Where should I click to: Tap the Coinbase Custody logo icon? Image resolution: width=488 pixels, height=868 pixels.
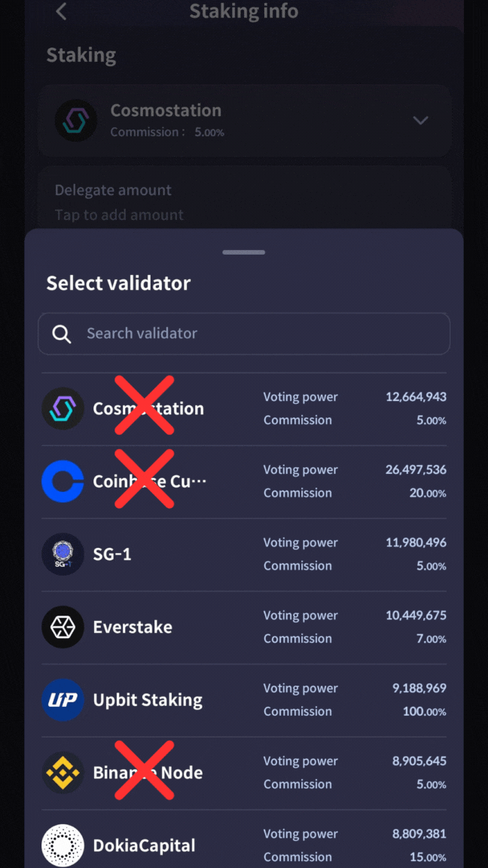point(63,481)
